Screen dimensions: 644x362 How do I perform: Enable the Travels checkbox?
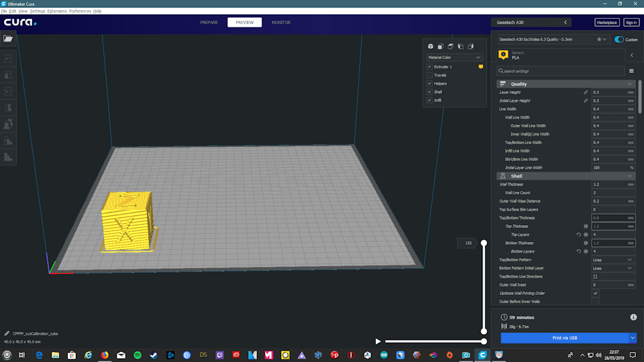(429, 75)
